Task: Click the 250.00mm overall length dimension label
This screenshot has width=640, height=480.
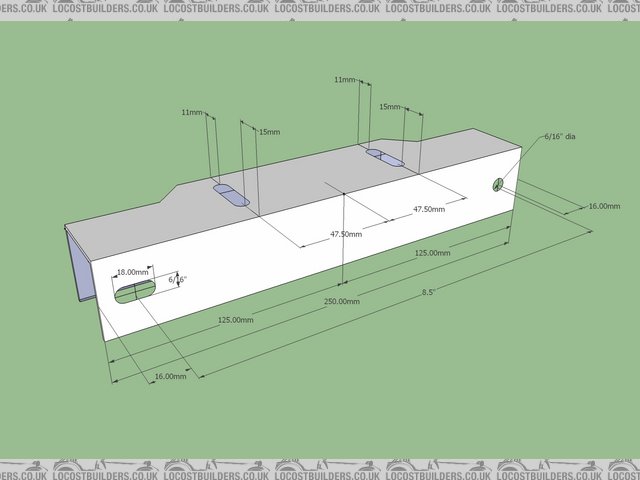Action: 342,301
